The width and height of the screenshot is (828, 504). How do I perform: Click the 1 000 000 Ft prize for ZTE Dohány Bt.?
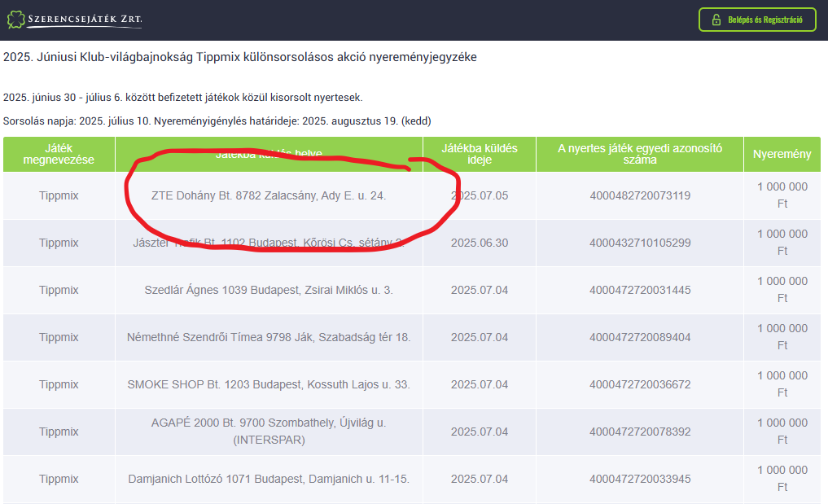click(x=782, y=195)
